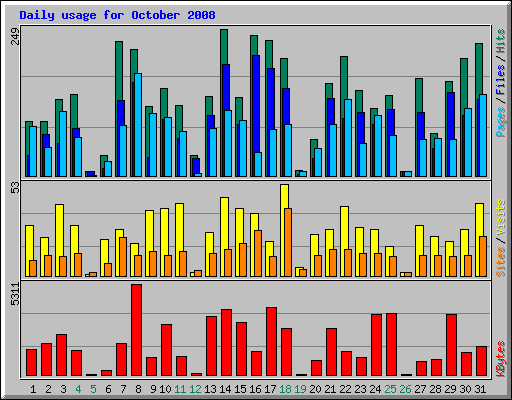
Task: Click the day 1 x-axis label
Action: point(33,389)
